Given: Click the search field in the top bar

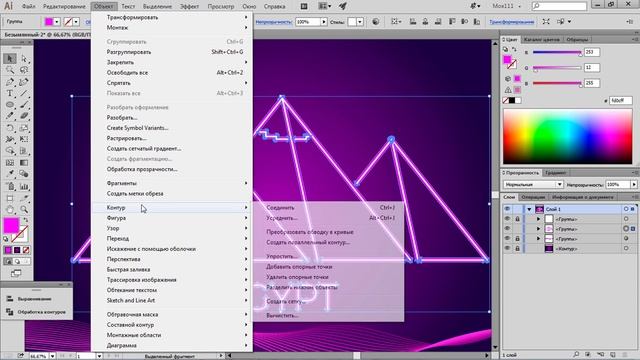Looking at the screenshot, I should pyautogui.click(x=559, y=6).
